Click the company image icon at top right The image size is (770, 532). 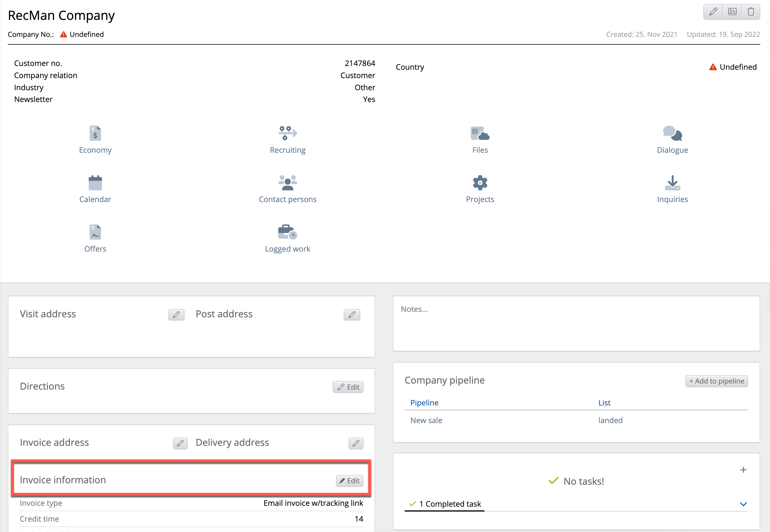point(732,12)
